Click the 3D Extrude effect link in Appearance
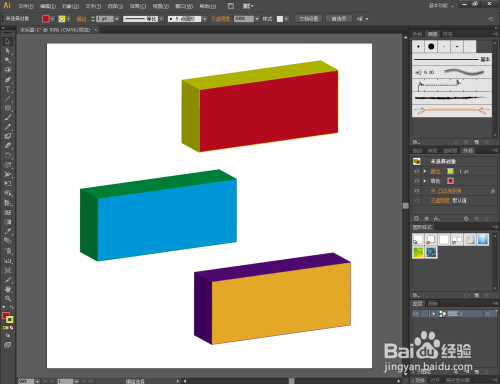The width and height of the screenshot is (500, 384). tap(446, 191)
